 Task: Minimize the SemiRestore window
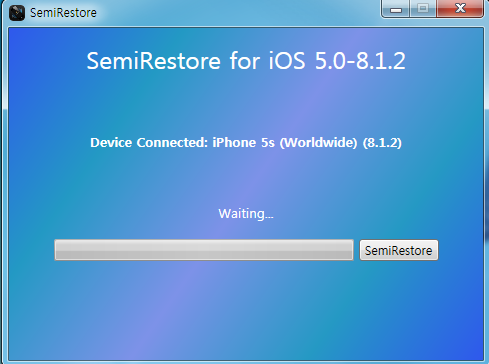point(396,9)
